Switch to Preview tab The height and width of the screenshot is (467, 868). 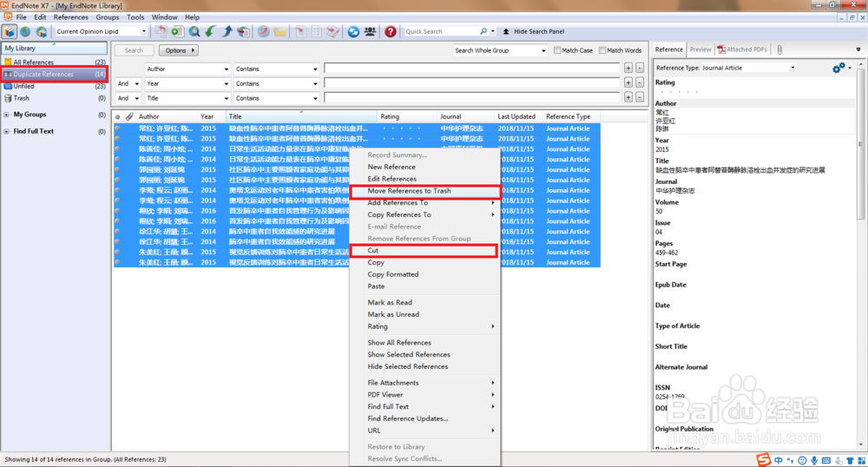(700, 49)
